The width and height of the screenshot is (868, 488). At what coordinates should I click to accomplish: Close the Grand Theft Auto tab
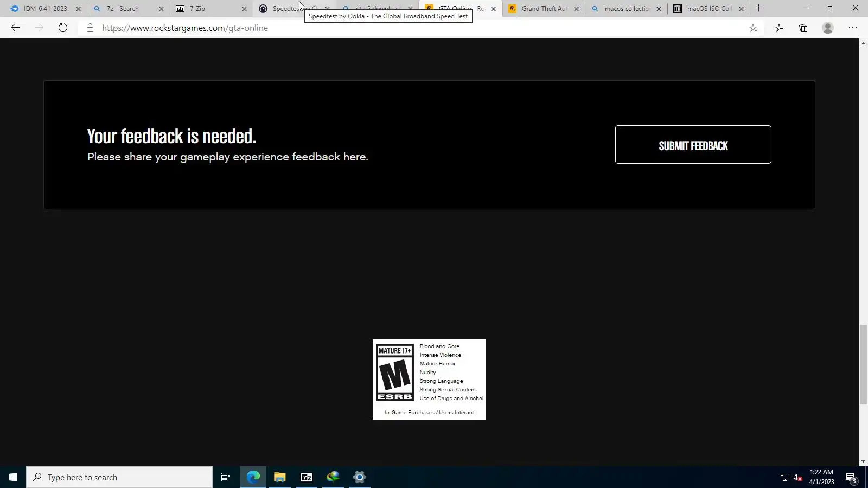(576, 9)
